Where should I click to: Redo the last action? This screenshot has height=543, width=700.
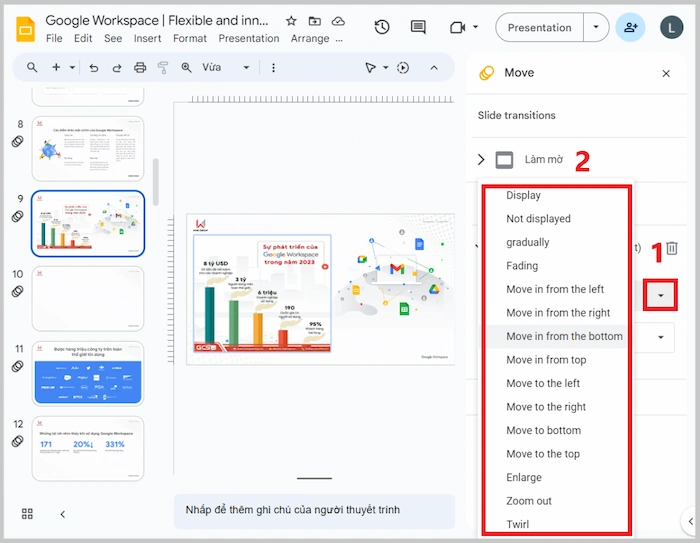117,68
